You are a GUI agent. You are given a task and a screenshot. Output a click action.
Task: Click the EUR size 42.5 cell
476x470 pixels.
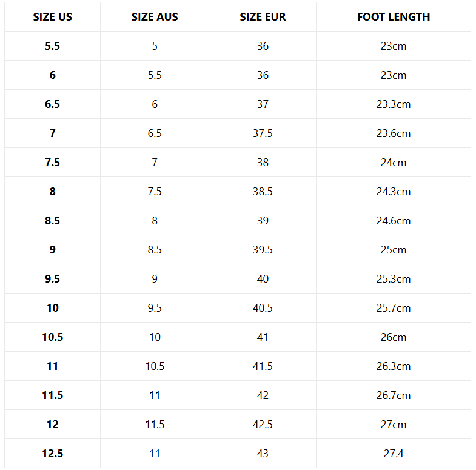pyautogui.click(x=263, y=425)
